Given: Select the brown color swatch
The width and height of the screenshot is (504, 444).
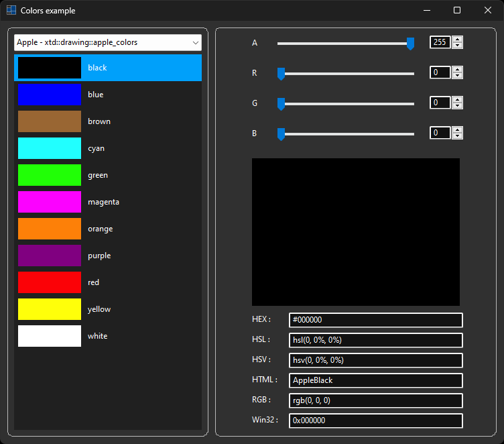Looking at the screenshot, I should click(50, 121).
